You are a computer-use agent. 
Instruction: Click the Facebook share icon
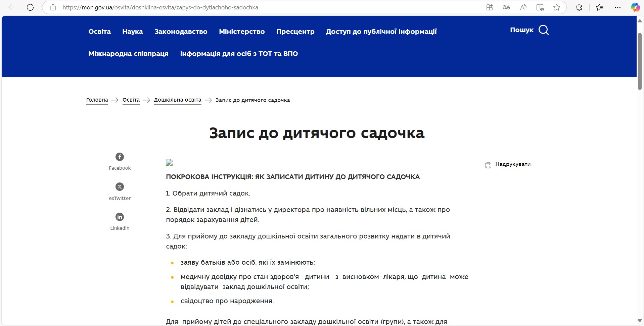120,157
